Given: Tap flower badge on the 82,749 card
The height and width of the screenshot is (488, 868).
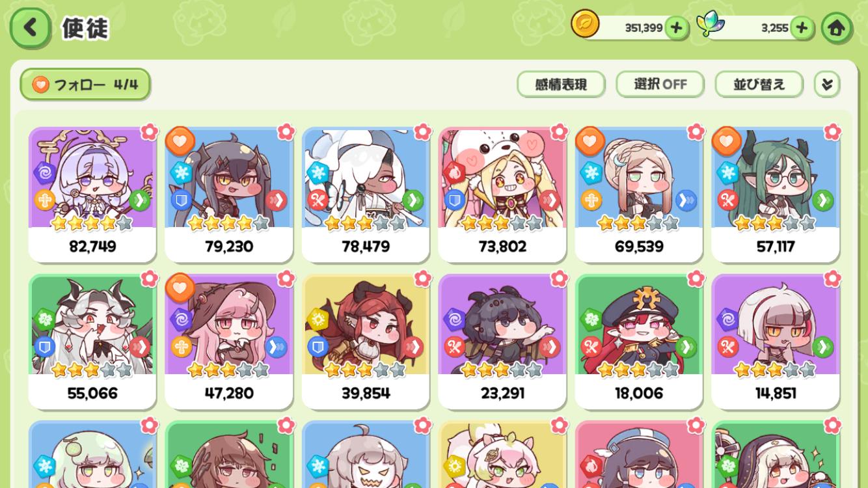Looking at the screenshot, I should pyautogui.click(x=150, y=131).
